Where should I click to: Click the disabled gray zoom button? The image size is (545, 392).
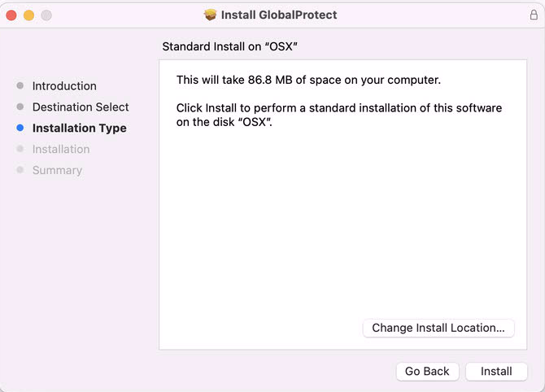tap(46, 15)
